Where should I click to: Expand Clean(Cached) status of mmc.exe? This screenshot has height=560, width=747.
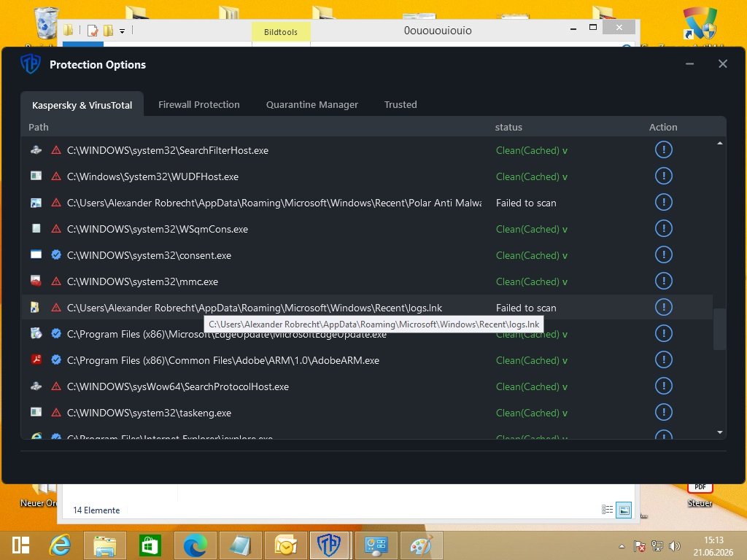click(x=531, y=281)
